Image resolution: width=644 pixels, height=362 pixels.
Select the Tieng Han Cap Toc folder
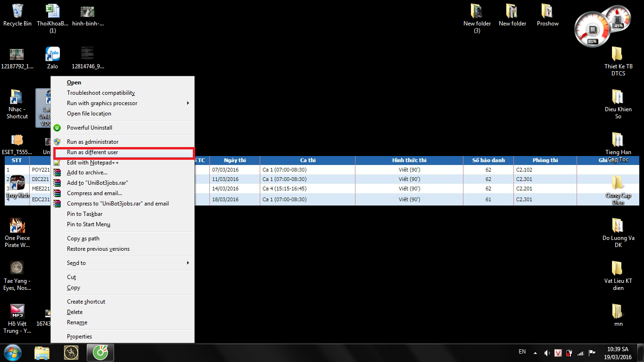(x=618, y=147)
